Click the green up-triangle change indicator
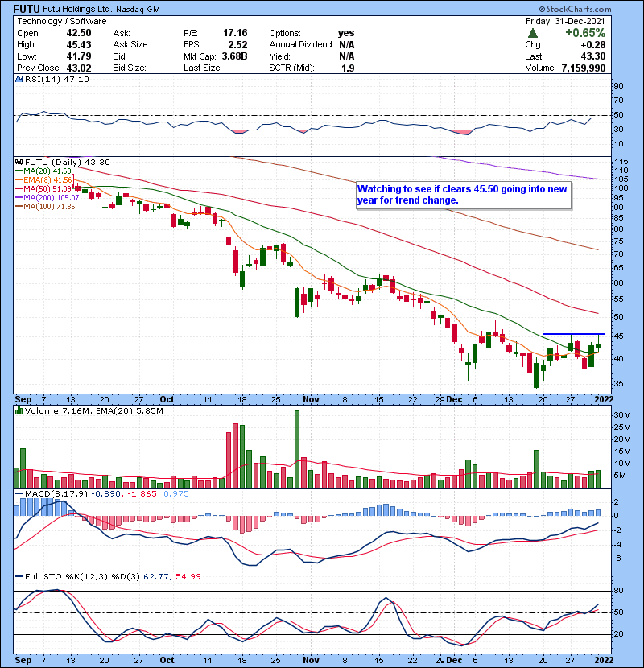The image size is (644, 668). [x=532, y=33]
